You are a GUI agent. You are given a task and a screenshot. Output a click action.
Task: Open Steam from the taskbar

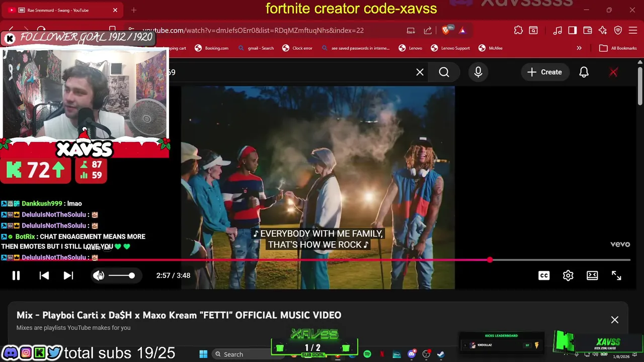[441, 354]
